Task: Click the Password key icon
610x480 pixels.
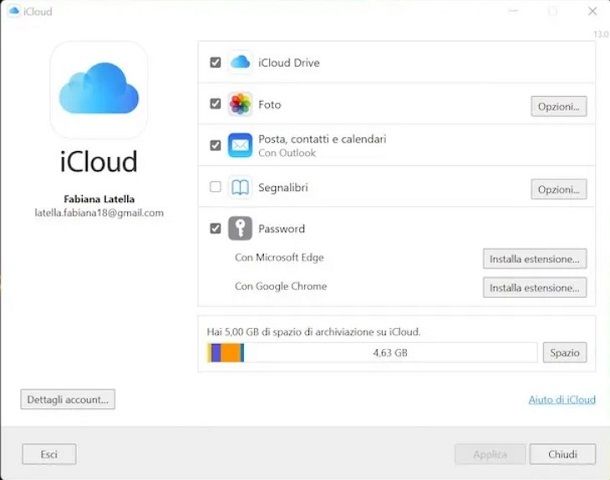Action: click(240, 228)
